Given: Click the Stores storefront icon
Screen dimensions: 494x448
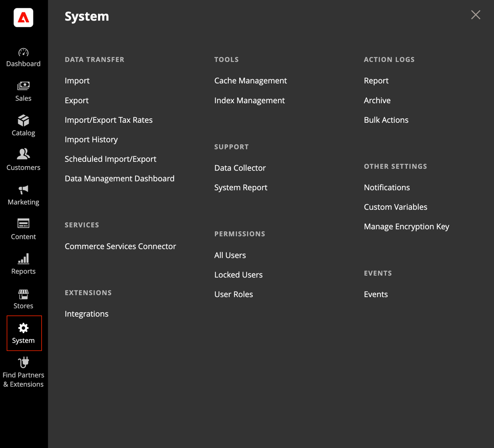Looking at the screenshot, I should click(x=23, y=298).
